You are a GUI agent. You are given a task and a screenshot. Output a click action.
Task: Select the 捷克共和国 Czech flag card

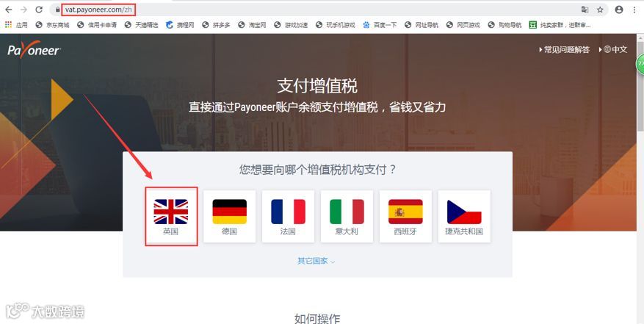point(464,216)
